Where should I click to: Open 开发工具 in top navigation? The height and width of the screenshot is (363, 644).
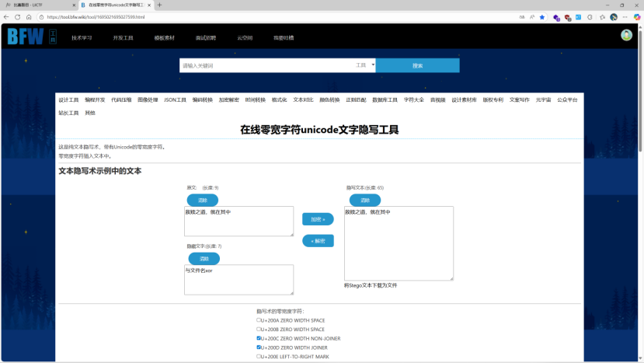point(123,37)
